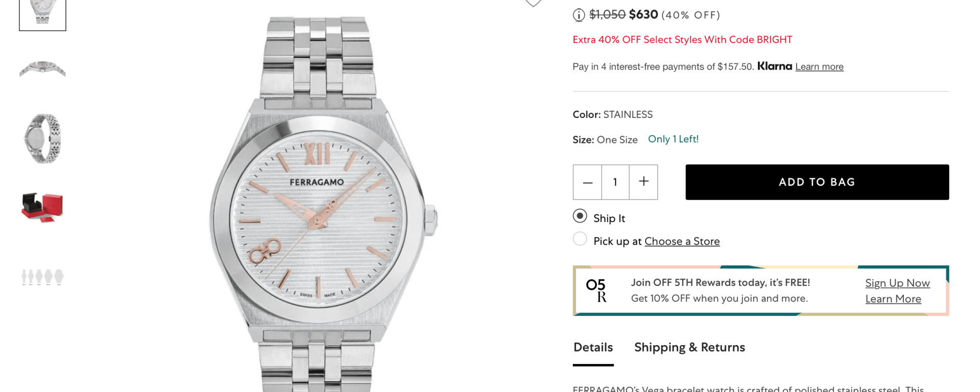Open the Choose a Store link
This screenshot has width=980, height=392.
pyautogui.click(x=682, y=241)
